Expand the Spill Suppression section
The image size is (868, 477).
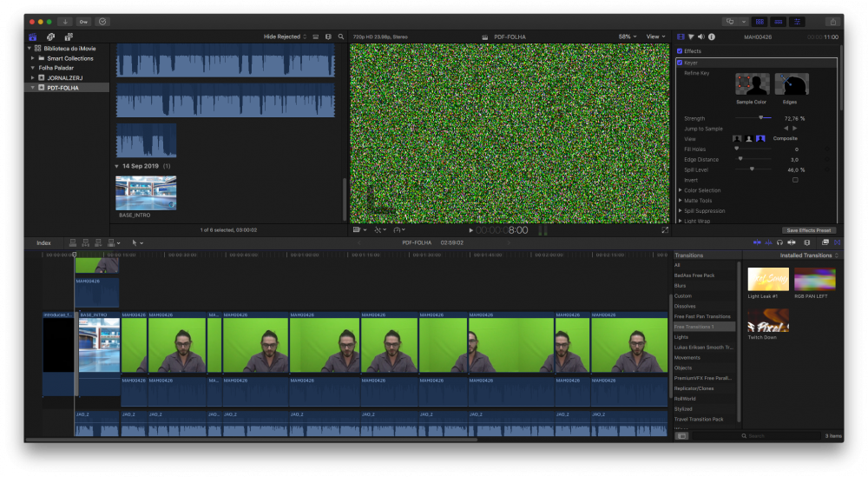681,210
